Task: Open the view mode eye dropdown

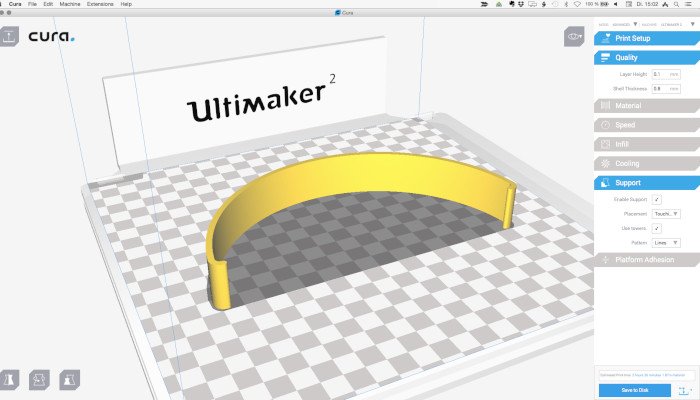Action: click(x=574, y=36)
